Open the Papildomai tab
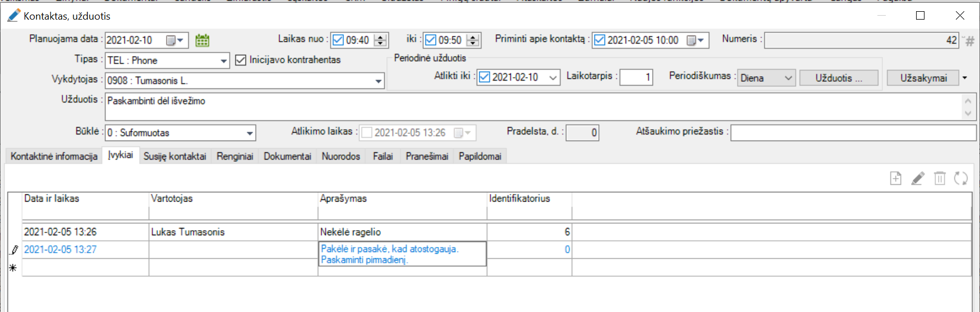Screen dimensions: 980x312 480,156
